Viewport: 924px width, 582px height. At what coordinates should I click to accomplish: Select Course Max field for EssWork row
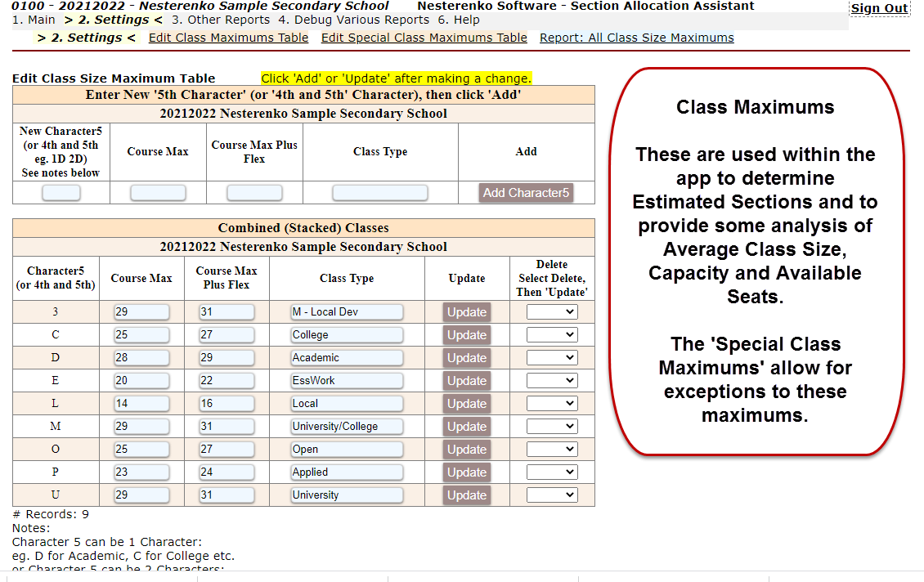pyautogui.click(x=141, y=381)
